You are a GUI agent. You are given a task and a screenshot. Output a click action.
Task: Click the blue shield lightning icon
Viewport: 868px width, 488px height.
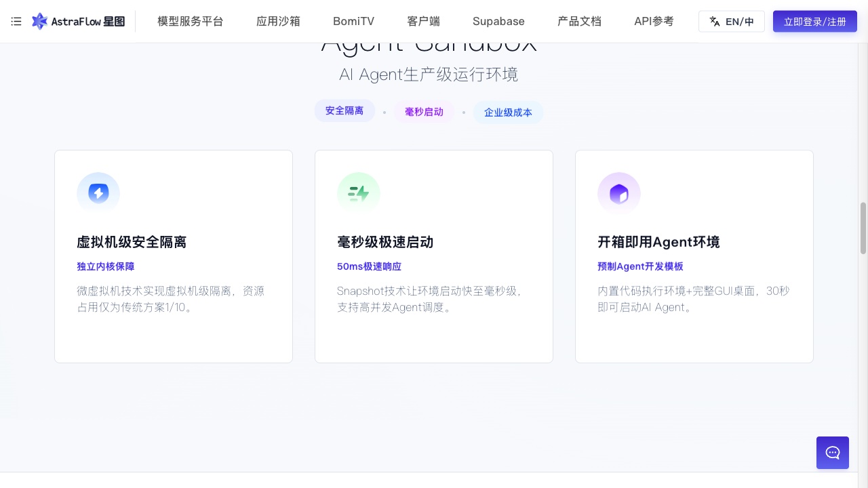pyautogui.click(x=98, y=194)
